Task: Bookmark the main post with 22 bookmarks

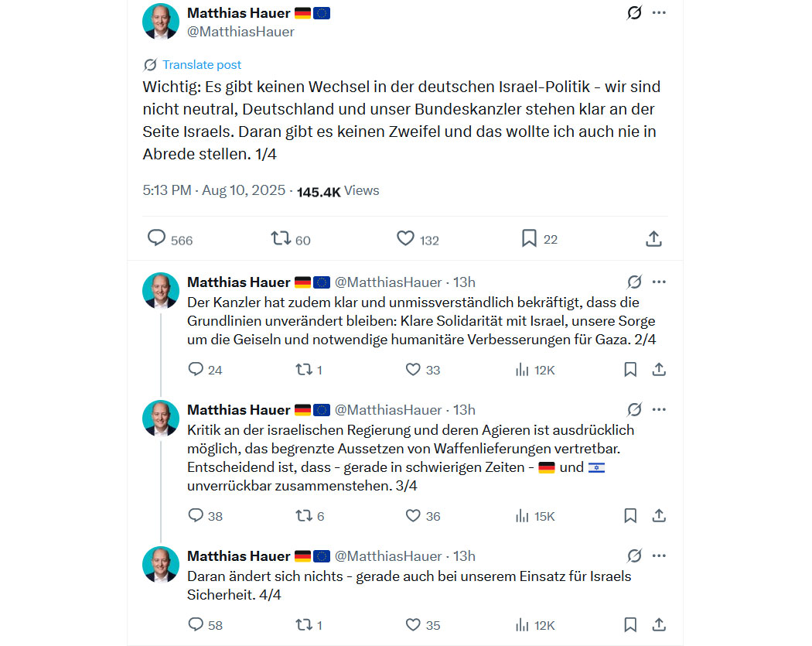Action: tap(529, 238)
